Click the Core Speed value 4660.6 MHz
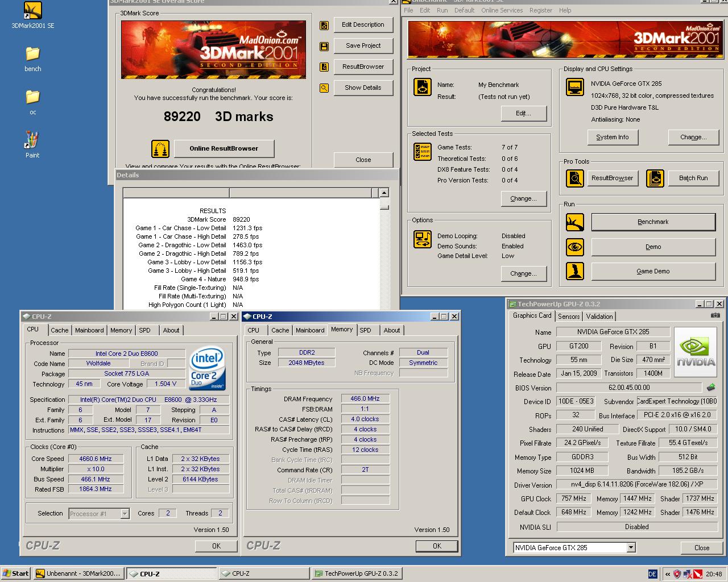This screenshot has width=728, height=582. coord(96,459)
